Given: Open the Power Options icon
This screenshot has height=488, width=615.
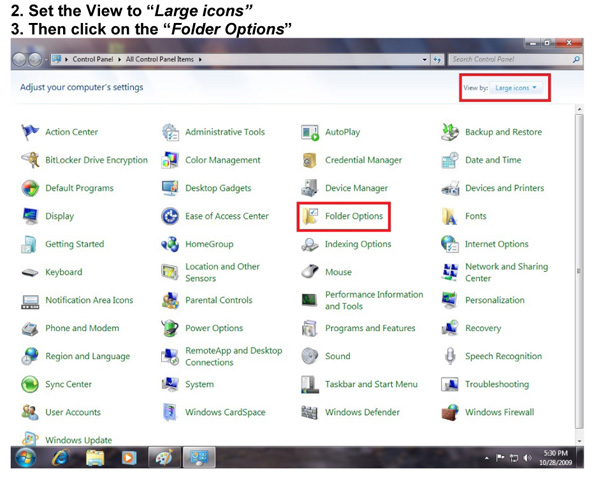Looking at the screenshot, I should pyautogui.click(x=170, y=328).
